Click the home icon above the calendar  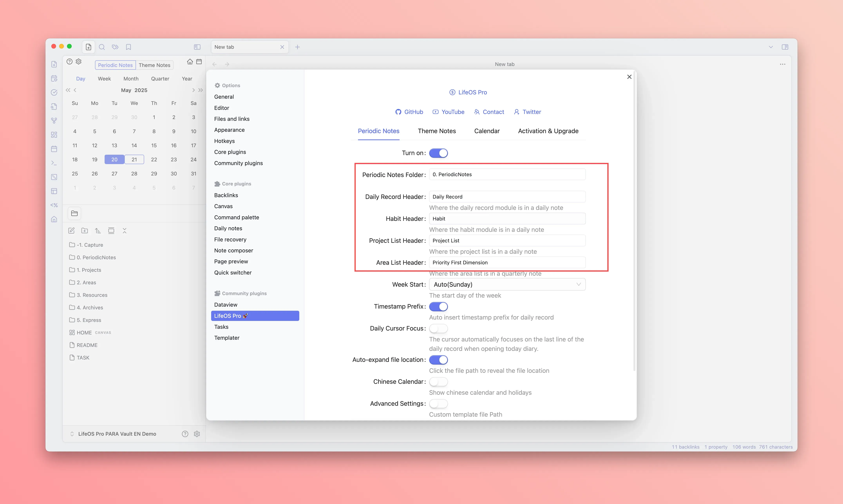pos(190,61)
